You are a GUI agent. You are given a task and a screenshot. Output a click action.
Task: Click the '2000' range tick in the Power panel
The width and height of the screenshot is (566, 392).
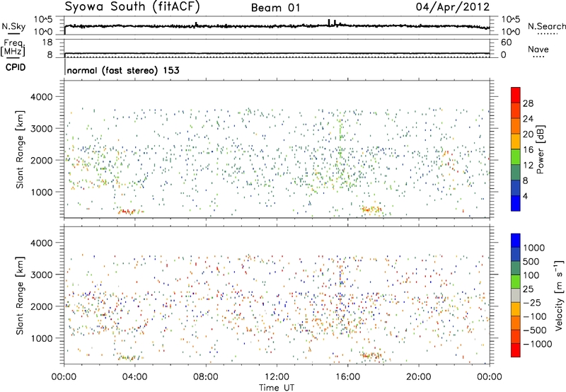(x=42, y=161)
